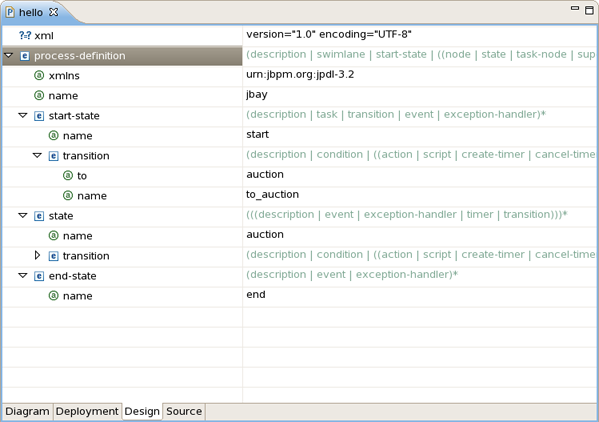Click the hello editor tab file icon
This screenshot has height=422, width=599.
[10, 12]
